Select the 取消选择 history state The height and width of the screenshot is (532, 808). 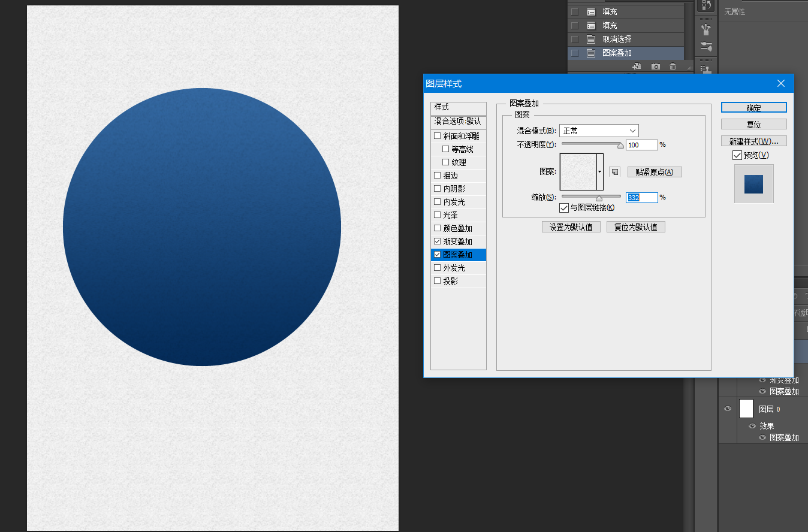coord(626,39)
